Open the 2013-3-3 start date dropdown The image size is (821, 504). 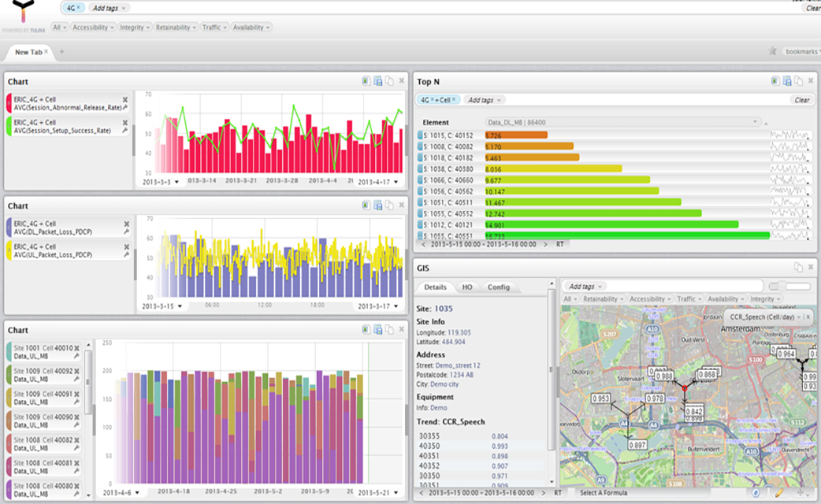[x=160, y=182]
